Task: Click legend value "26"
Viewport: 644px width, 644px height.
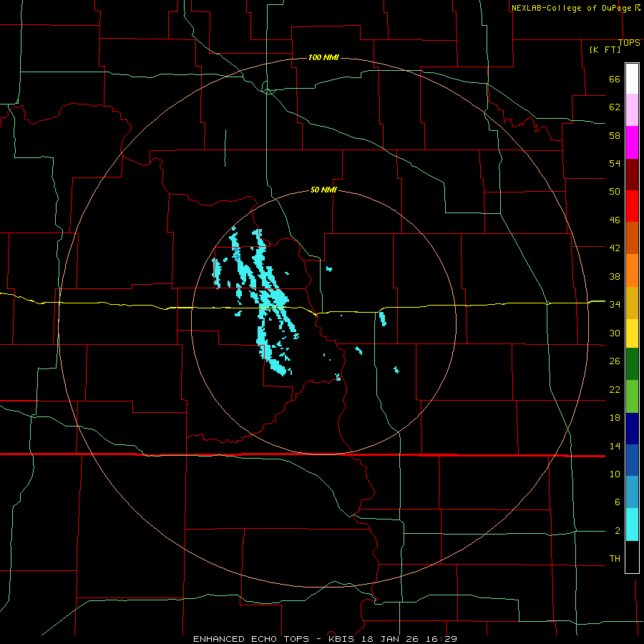Action: point(615,361)
